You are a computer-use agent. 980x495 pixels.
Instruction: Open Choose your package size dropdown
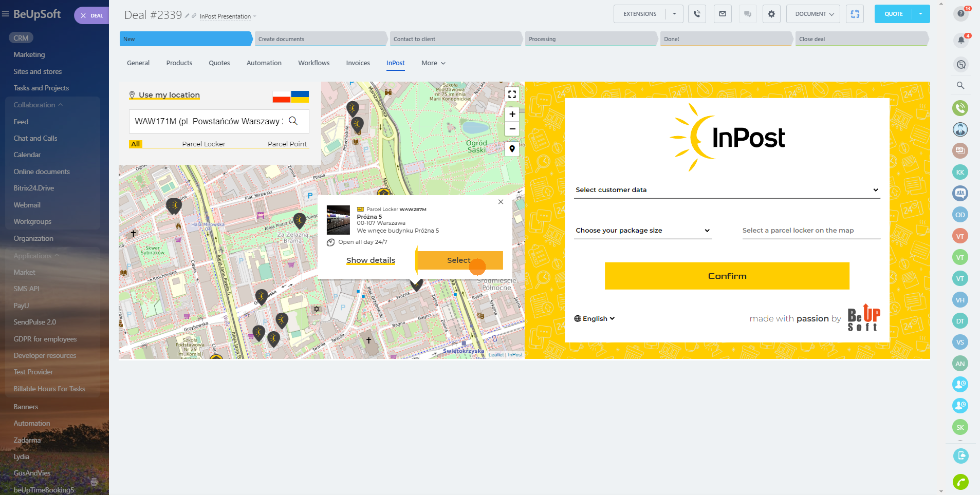coord(642,231)
